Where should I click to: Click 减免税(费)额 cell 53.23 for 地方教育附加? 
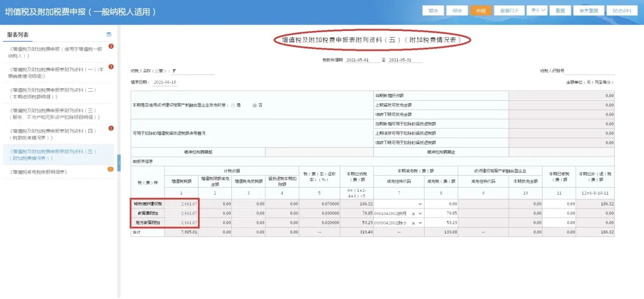[x=441, y=223]
